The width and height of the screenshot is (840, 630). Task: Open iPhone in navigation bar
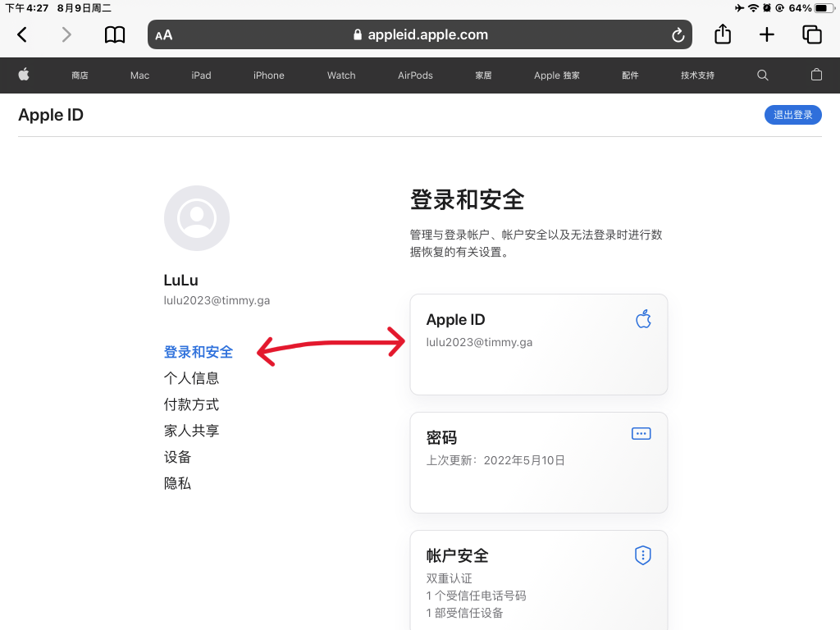(269, 75)
